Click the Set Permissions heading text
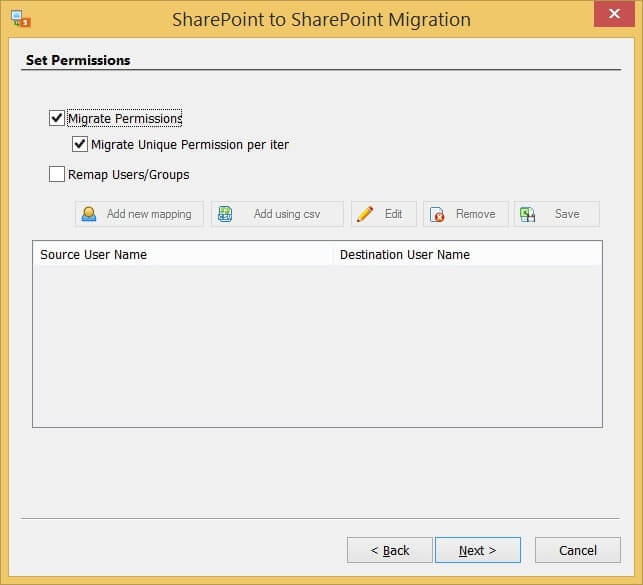 coord(78,60)
